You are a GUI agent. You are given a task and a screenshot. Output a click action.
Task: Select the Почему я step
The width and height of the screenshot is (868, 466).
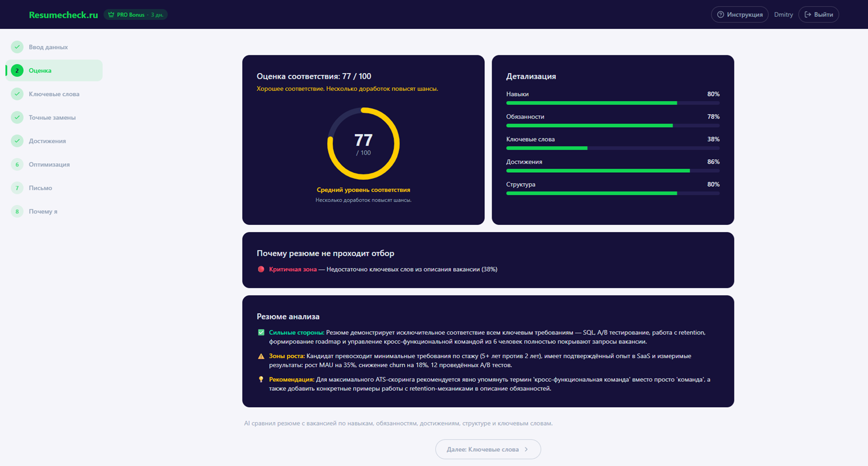(43, 211)
